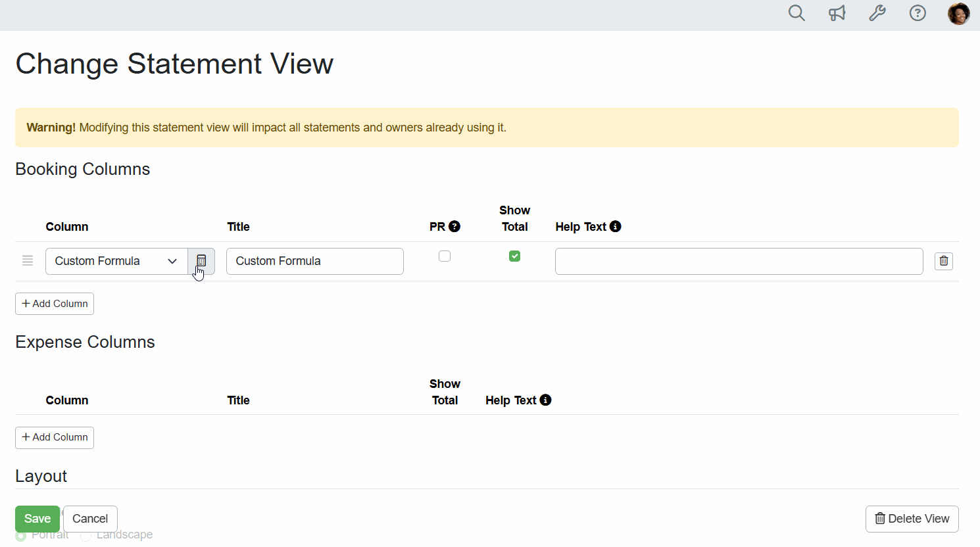
Task: Click Add Column under Expense Columns
Action: click(55, 437)
